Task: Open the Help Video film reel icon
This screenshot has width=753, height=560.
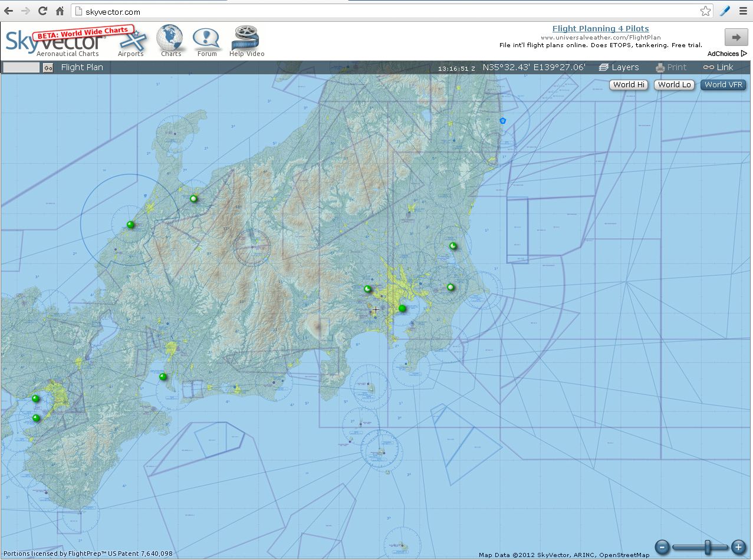Action: pos(246,38)
